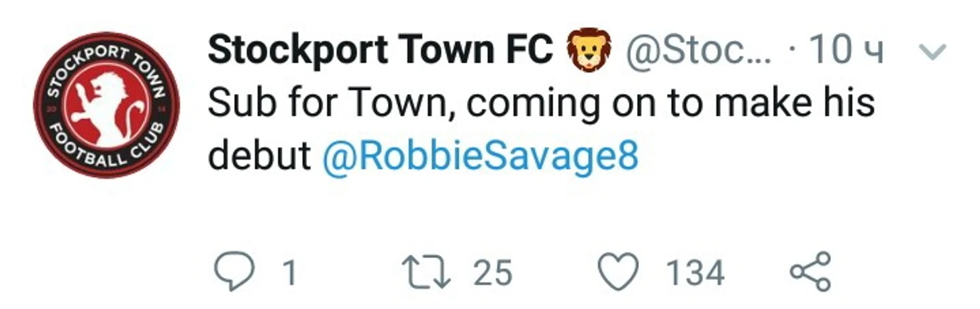Open the Stockport Town FC crest avatar

[107, 105]
